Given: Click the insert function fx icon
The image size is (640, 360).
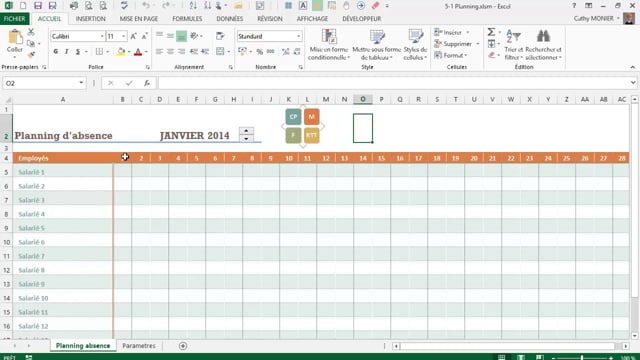Looking at the screenshot, I should point(147,83).
